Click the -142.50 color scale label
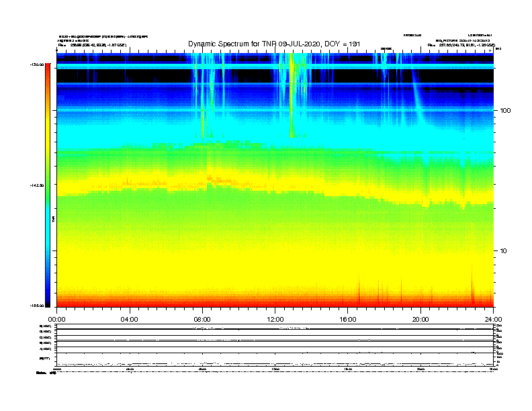Image resolution: width=532 pixels, height=411 pixels. 37,185
